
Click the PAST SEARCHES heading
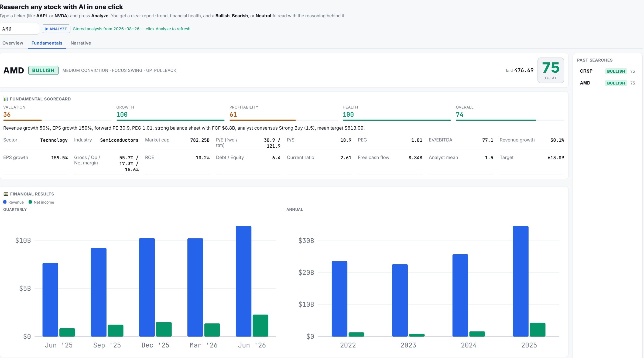(x=595, y=60)
